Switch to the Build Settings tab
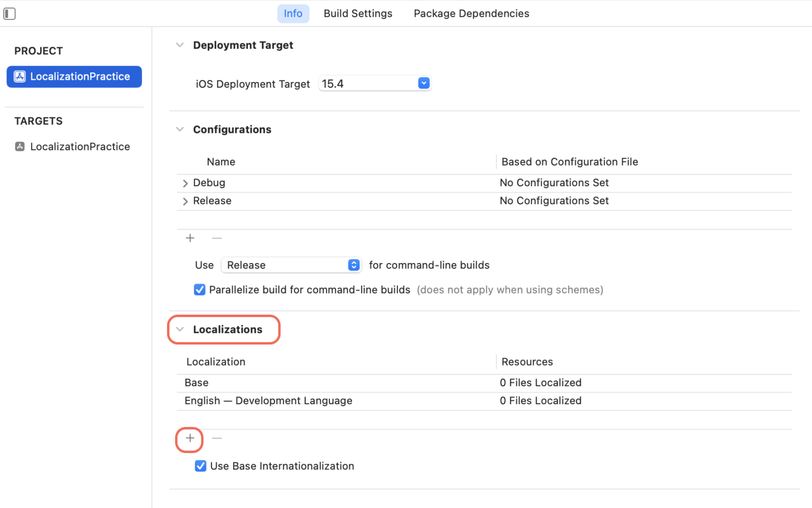The image size is (812, 508). point(358,13)
